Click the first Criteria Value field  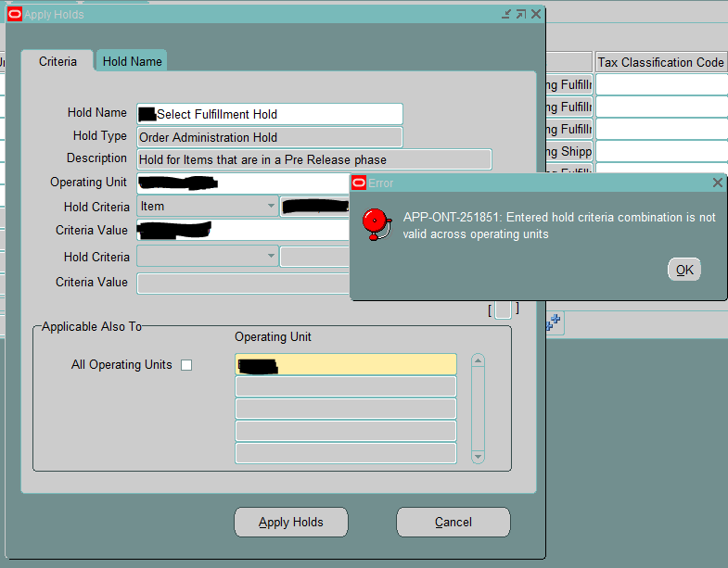[x=243, y=230]
